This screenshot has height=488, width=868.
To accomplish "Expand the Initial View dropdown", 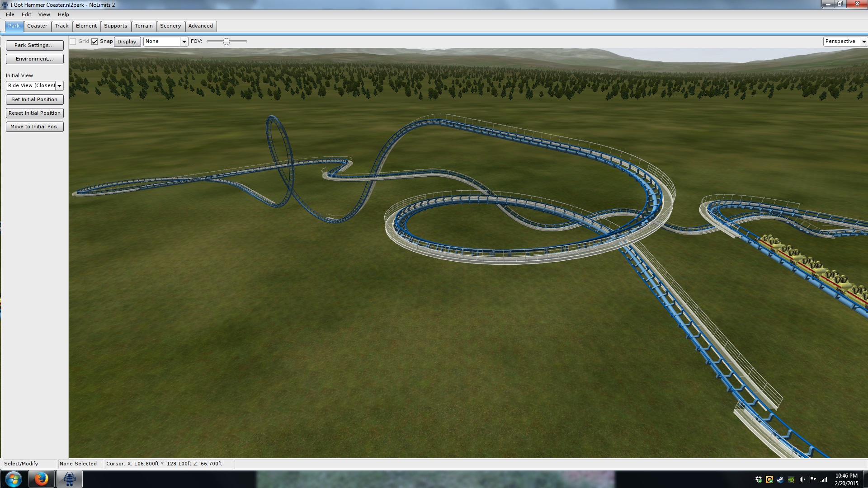I will (59, 86).
